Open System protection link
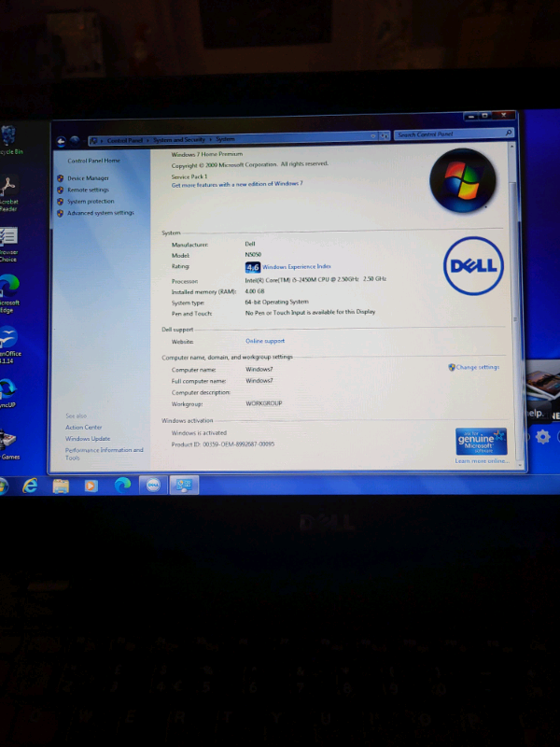This screenshot has height=747, width=560. point(91,202)
